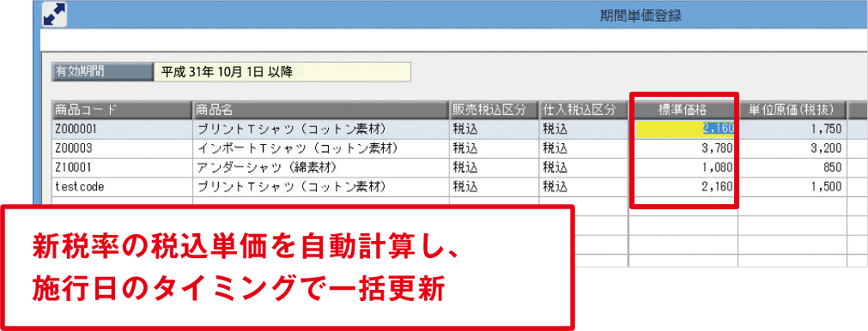
Task: Click unit cost 850 cell
Action: 792,167
